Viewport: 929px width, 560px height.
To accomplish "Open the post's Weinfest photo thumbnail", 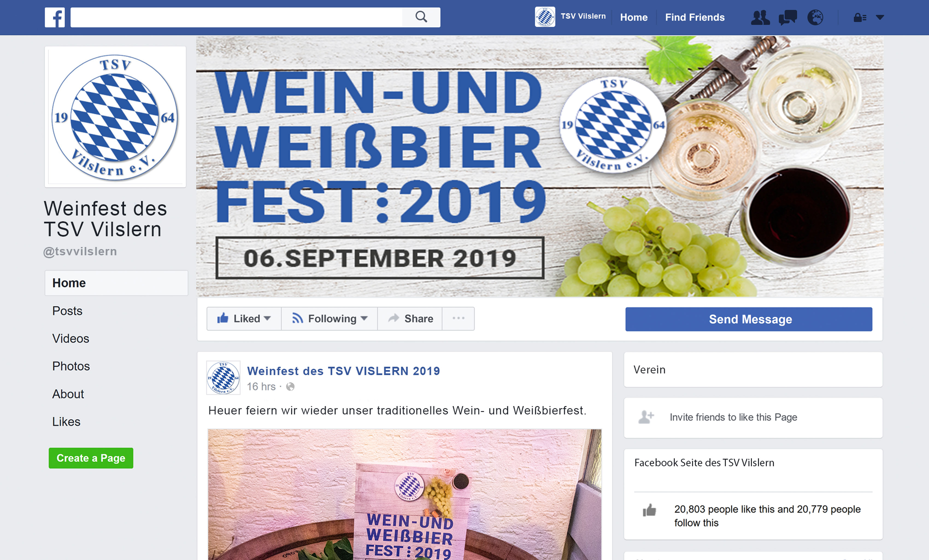I will coord(405,494).
